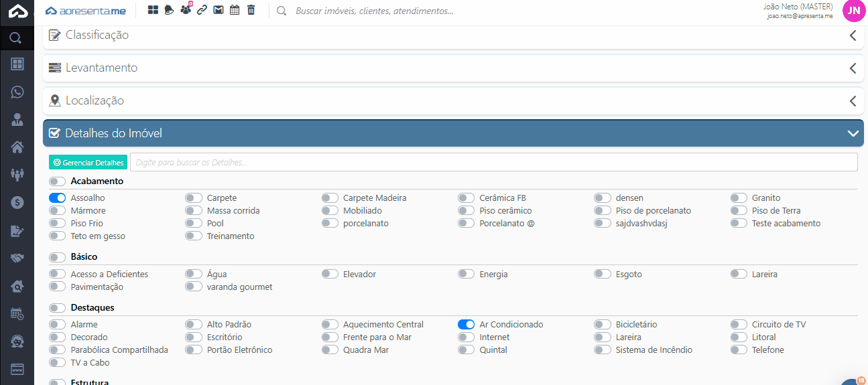Open the notifications bell icon
868x385 pixels.
click(x=169, y=10)
